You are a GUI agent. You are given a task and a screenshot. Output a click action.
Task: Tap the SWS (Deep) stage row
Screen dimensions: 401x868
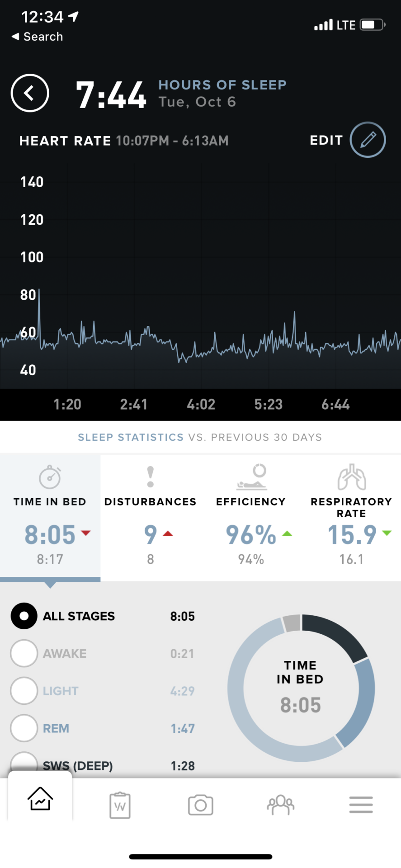pos(78,766)
